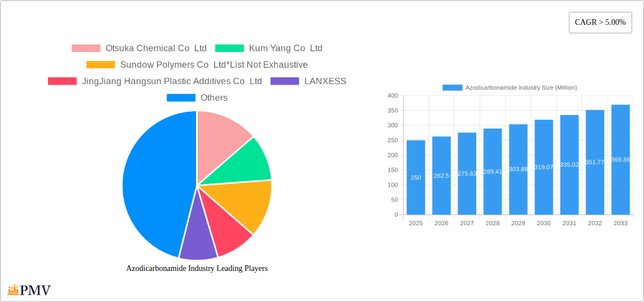This screenshot has height=302, width=644.
Task: Click the 2033 x-axis label
Action: point(621,223)
